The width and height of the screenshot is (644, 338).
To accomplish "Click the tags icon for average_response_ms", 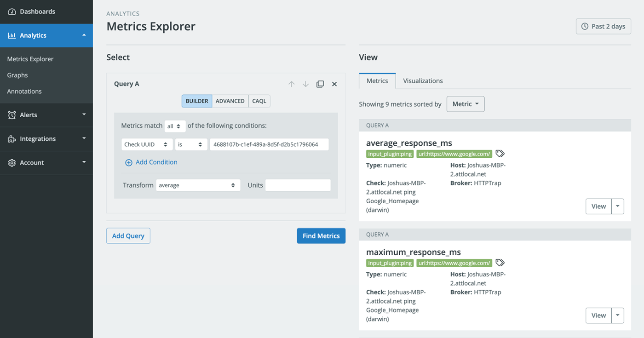I will tap(500, 154).
